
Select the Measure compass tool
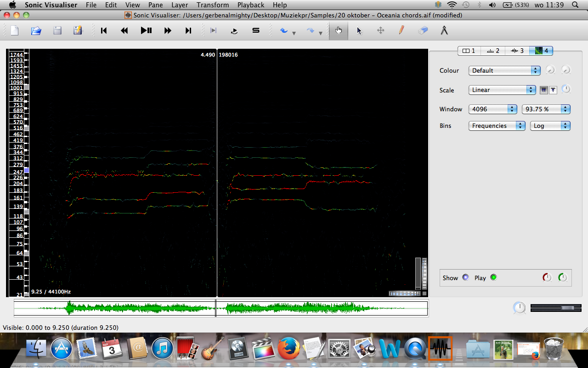pyautogui.click(x=444, y=30)
